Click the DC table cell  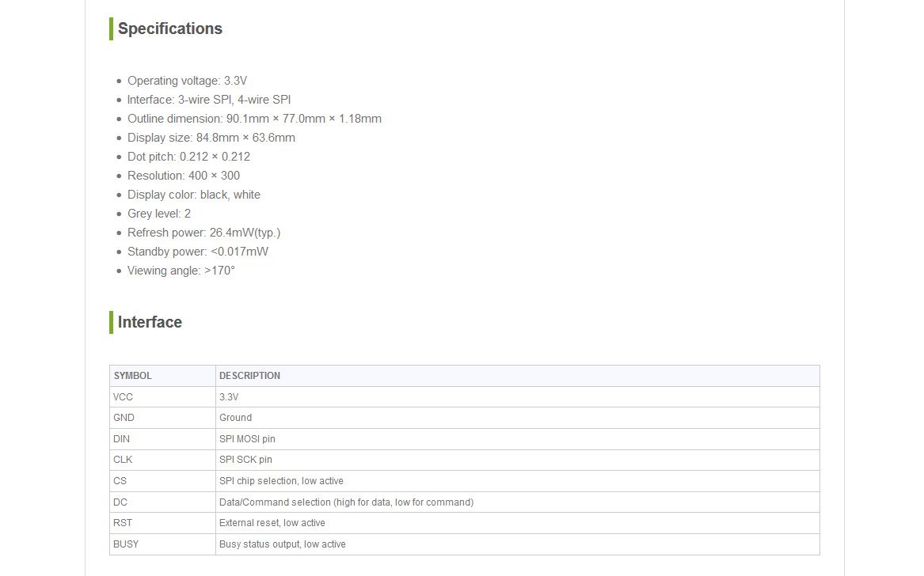click(162, 502)
